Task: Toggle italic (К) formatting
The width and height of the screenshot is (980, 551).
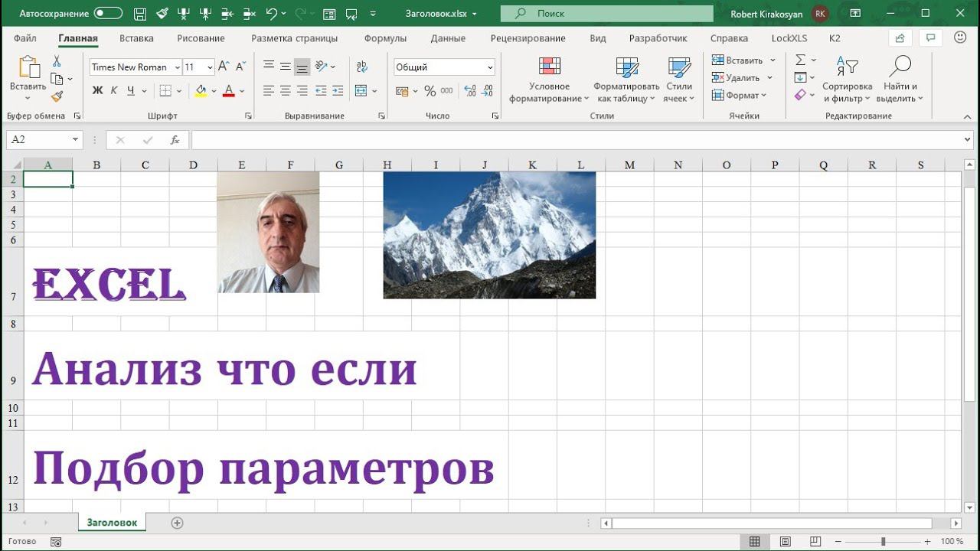Action: (114, 90)
